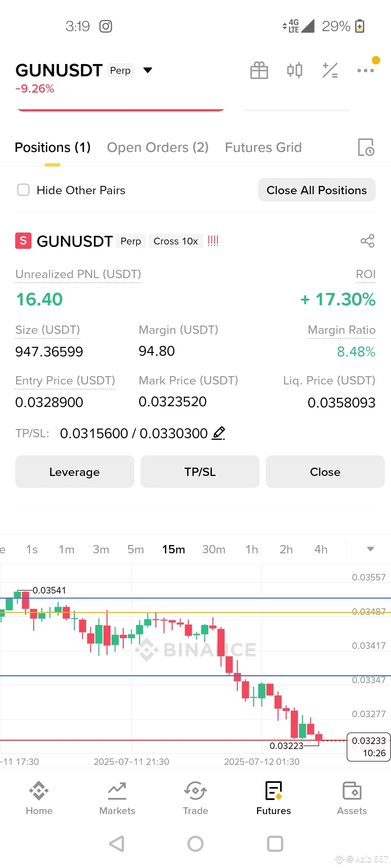Image resolution: width=391 pixels, height=868 pixels.
Task: Tap the mark price value 0.0323520
Action: pos(173,401)
